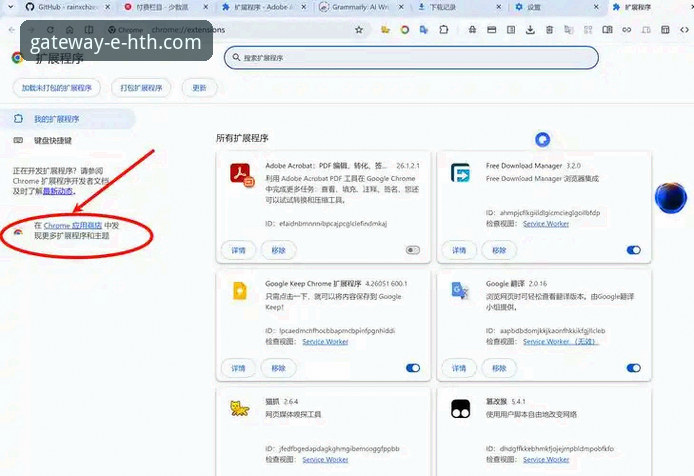Click the puzzle icon beside 我的扩展程序
This screenshot has height=476, width=694.
[x=18, y=119]
